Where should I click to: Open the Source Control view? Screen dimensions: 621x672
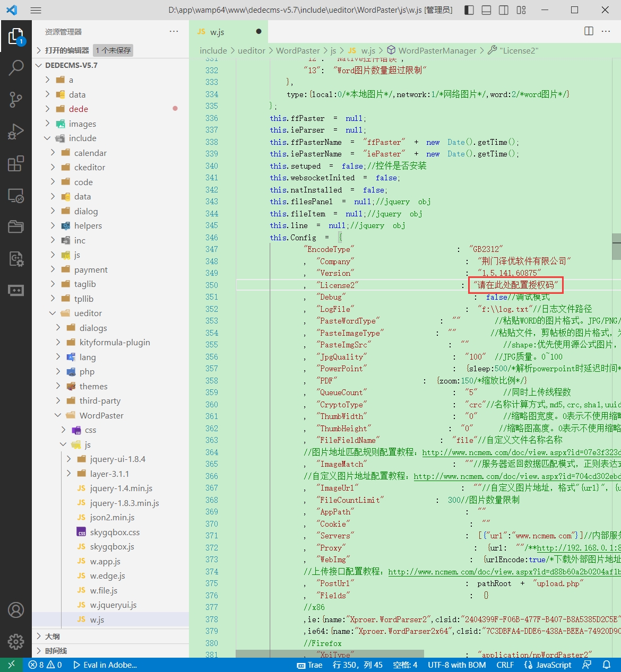pyautogui.click(x=16, y=99)
